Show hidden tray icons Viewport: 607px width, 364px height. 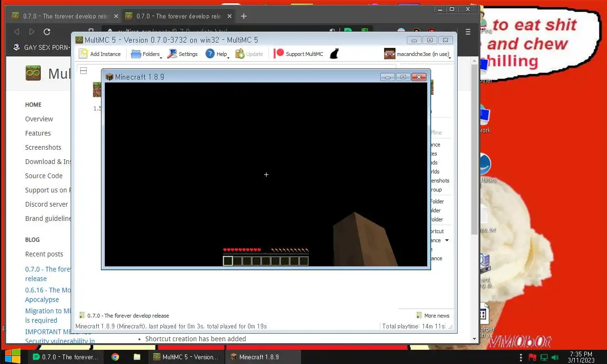(x=521, y=357)
